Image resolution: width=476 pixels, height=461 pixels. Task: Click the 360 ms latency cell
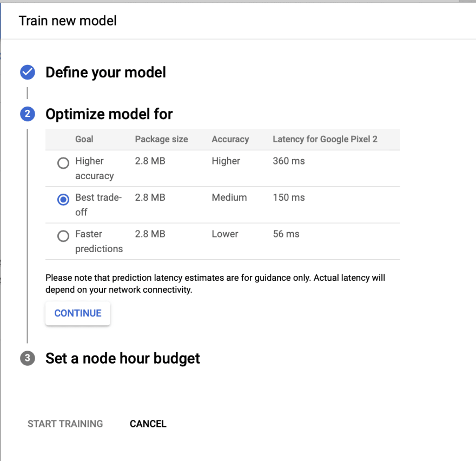point(289,161)
